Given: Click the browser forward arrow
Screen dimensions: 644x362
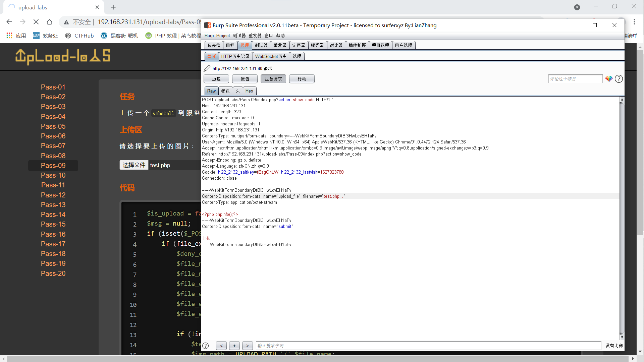Looking at the screenshot, I should [22, 22].
